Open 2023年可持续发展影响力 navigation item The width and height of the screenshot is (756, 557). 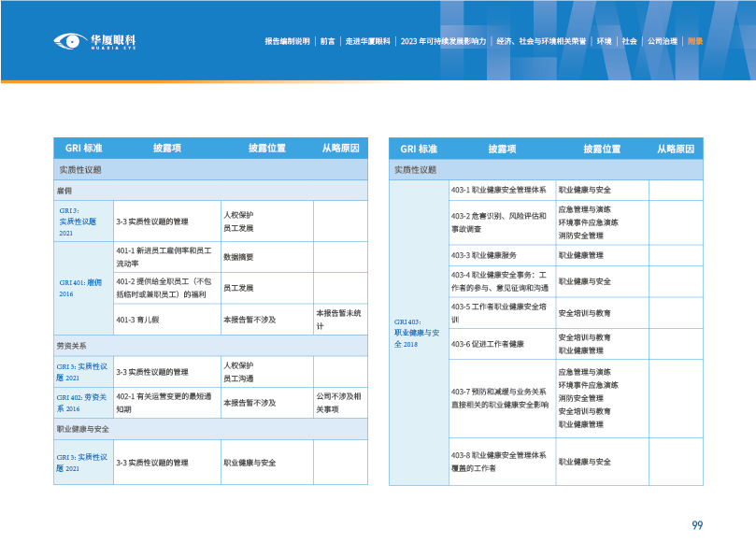443,41
